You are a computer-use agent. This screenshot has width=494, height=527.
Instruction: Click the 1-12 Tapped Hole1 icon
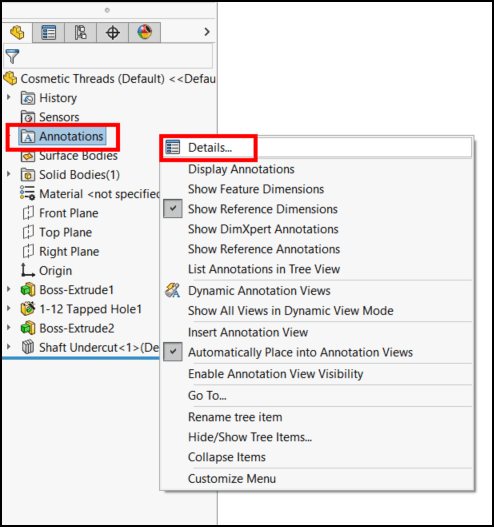28,309
